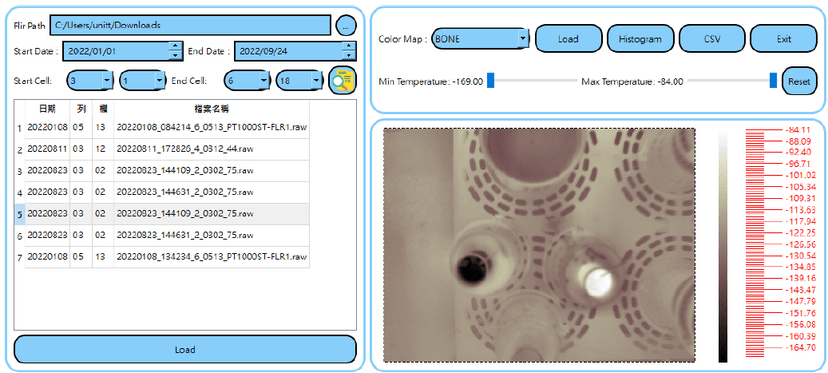
Task: Click the Max Temperature slider handle
Action: [x=773, y=81]
